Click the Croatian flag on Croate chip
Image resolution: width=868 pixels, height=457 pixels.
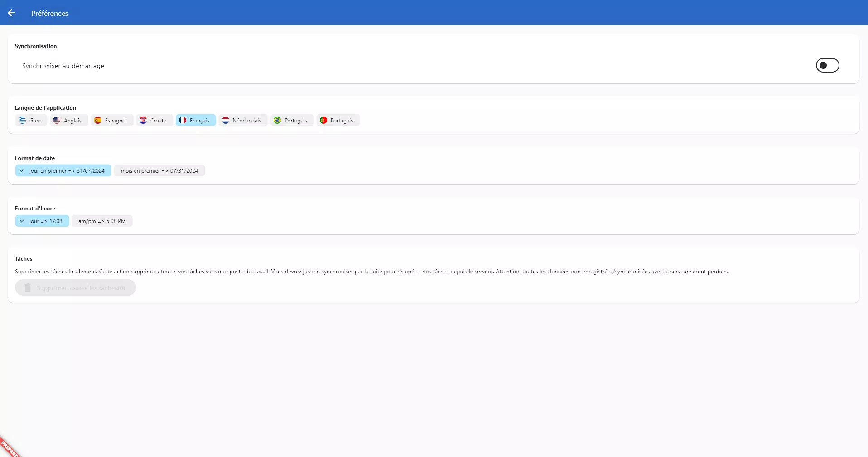(x=143, y=120)
